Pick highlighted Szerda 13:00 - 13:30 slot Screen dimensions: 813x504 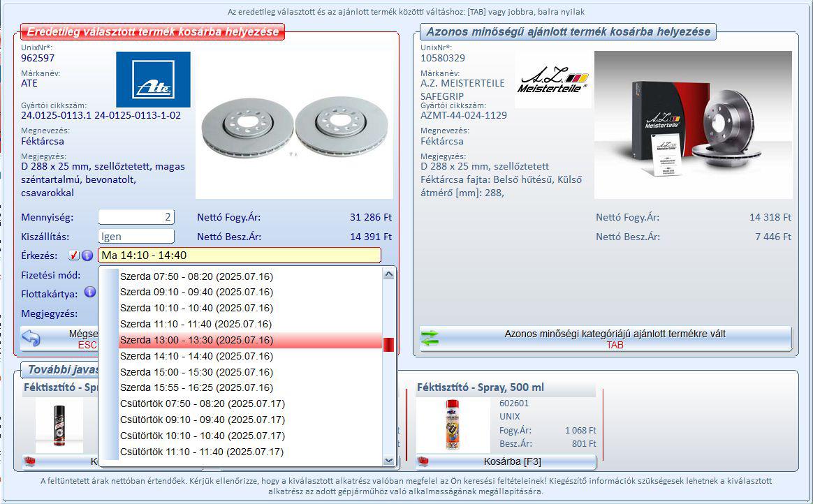coord(251,341)
